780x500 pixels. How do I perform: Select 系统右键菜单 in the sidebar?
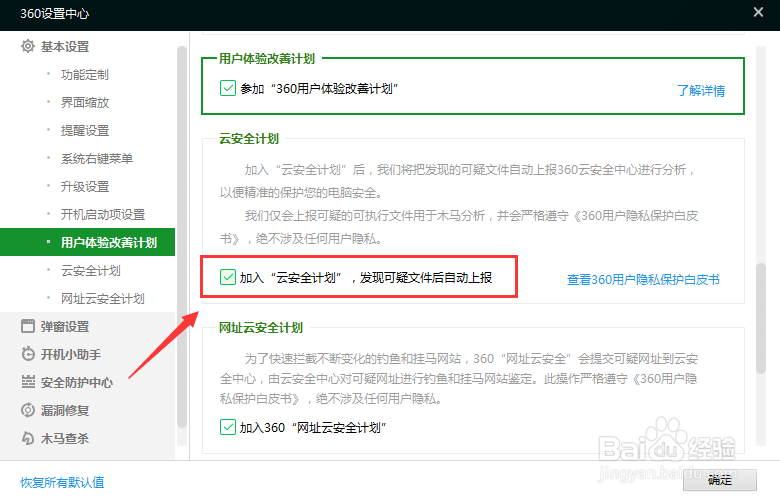click(97, 159)
